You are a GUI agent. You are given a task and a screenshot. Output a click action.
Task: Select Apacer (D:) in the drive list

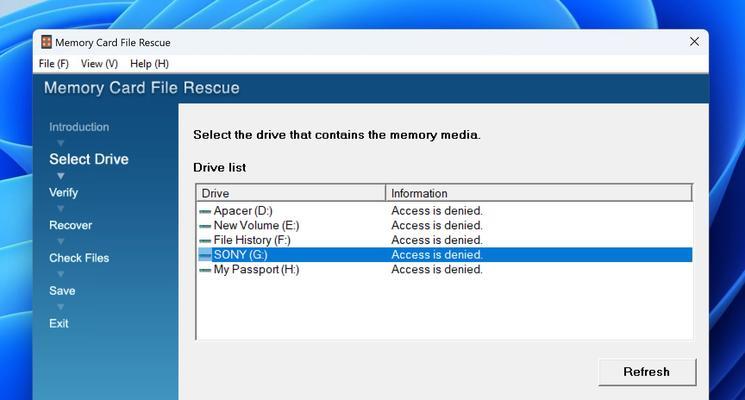tap(243, 210)
